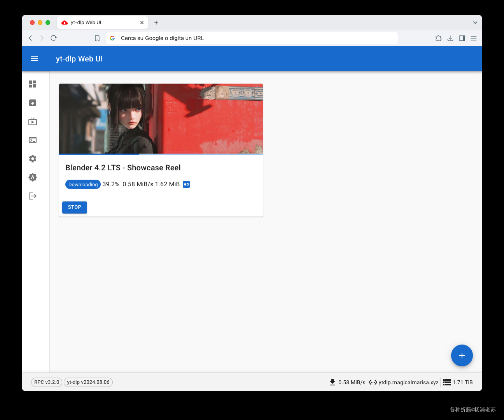This screenshot has height=420, width=504.
Task: Click the 1.71 TiB free space value
Action: point(463,382)
